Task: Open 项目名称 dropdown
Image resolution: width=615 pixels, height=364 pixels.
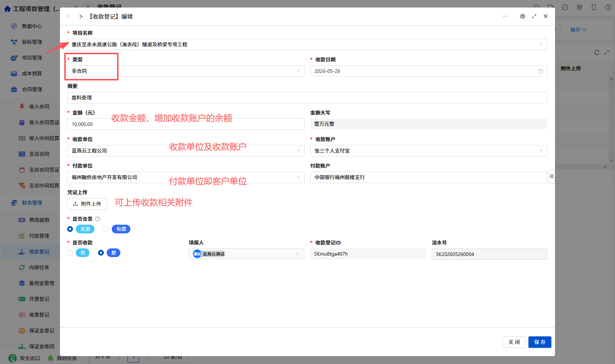Action: (x=307, y=45)
